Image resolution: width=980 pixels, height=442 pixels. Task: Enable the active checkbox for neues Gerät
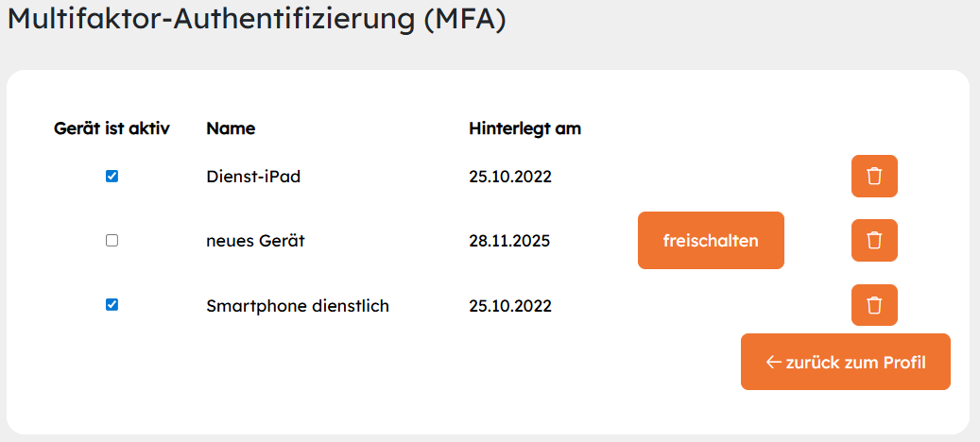click(112, 241)
